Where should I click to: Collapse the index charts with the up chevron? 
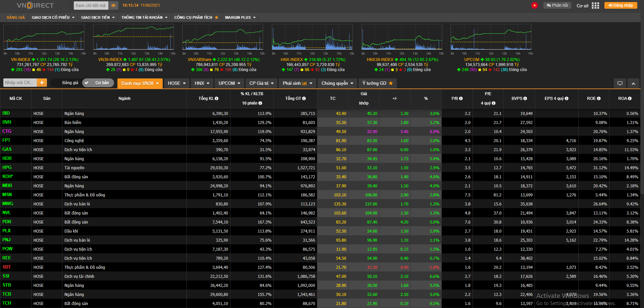[633, 83]
